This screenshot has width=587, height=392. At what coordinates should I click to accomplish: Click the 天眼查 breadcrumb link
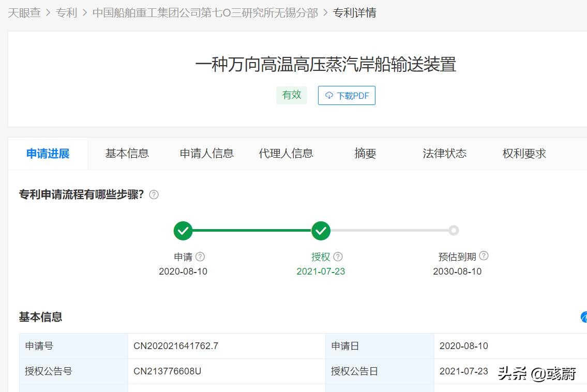(x=24, y=13)
